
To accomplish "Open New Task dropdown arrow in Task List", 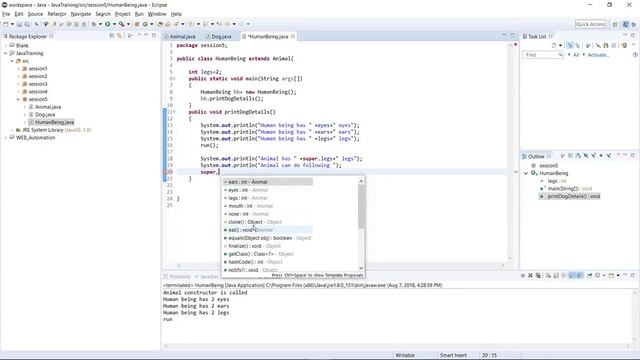I will pos(560,45).
